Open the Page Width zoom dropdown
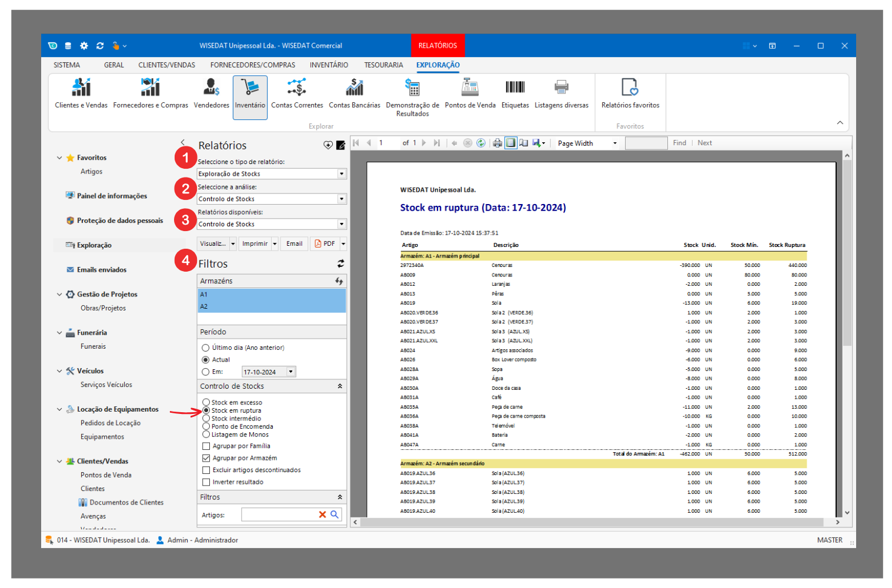The image size is (892, 588). point(615,143)
